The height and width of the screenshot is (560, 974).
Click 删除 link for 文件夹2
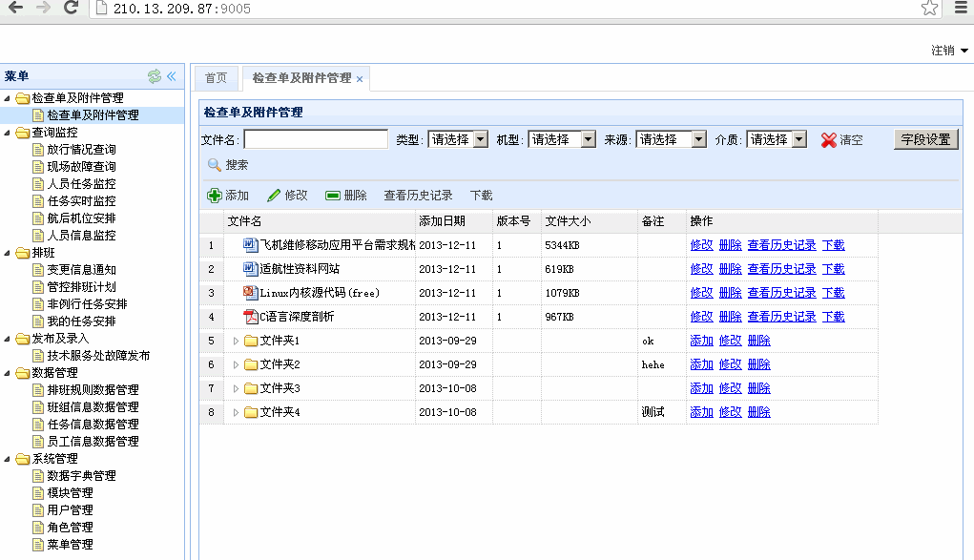(x=758, y=364)
